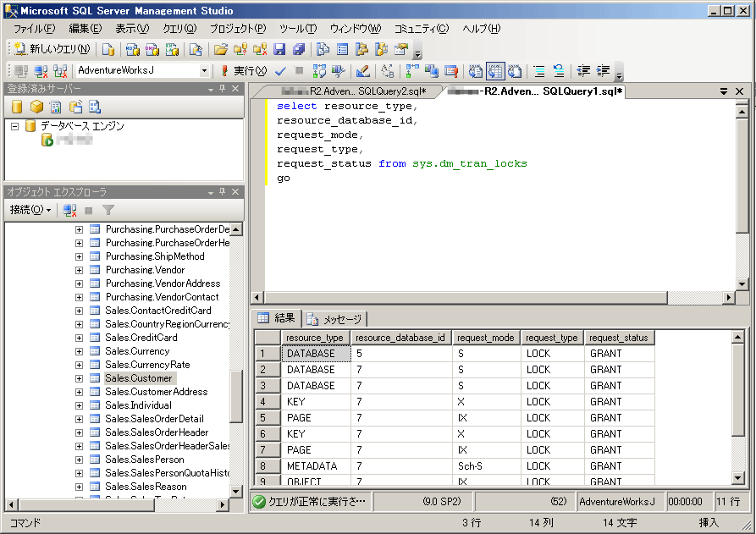
Task: Switch to the メッセージ tab
Action: tap(336, 319)
